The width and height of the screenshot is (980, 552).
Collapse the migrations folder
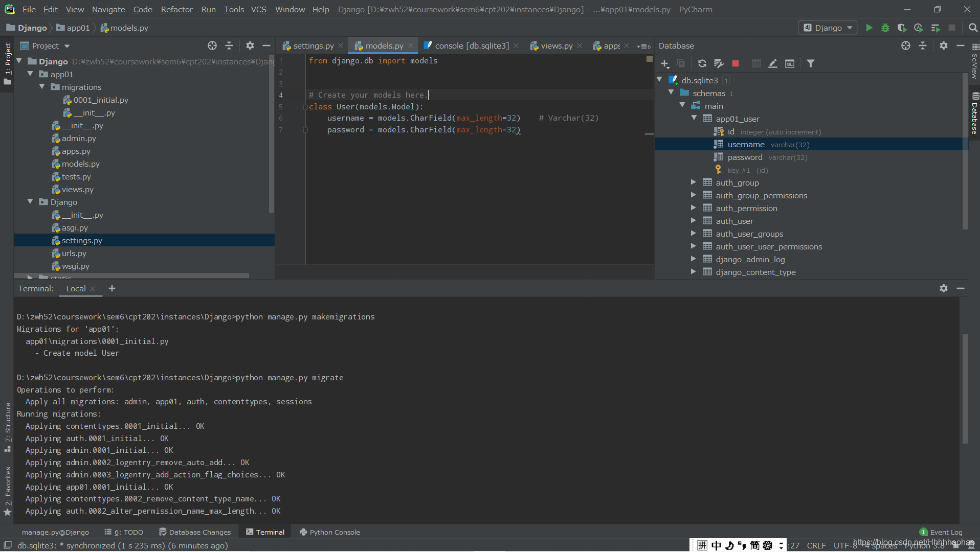42,87
